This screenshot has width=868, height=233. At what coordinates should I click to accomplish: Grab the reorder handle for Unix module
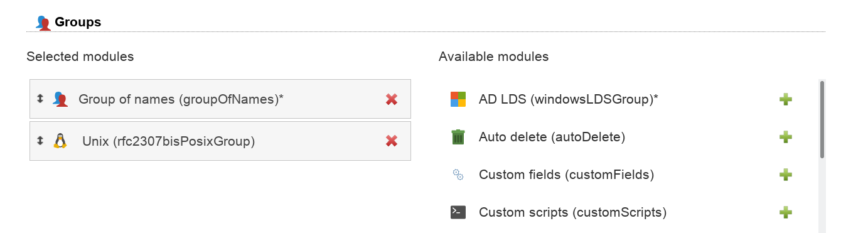click(x=40, y=141)
